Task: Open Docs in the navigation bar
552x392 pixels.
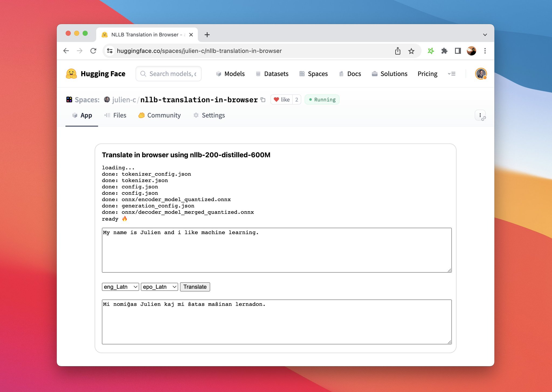Action: click(350, 74)
